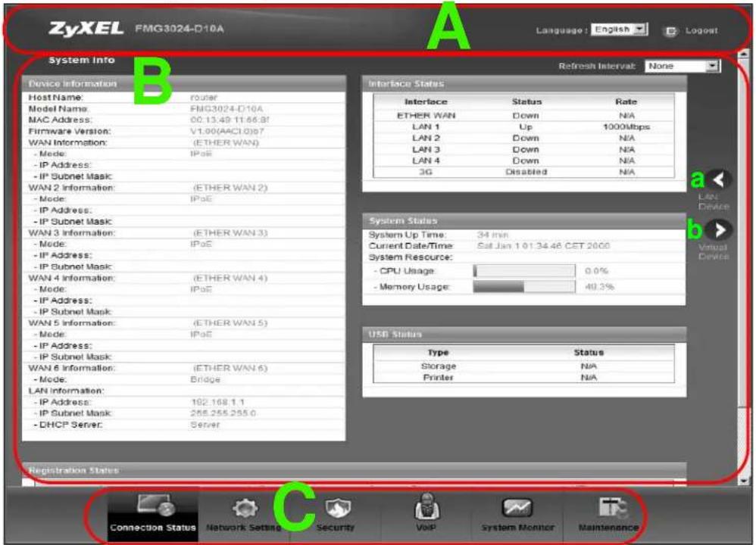
Task: Click the Disabled status for 3G
Action: pyautogui.click(x=526, y=172)
